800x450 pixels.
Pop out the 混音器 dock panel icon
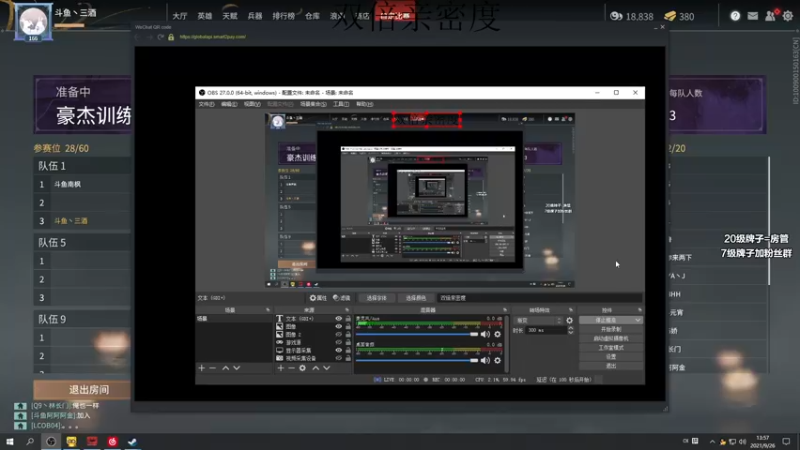click(505, 310)
